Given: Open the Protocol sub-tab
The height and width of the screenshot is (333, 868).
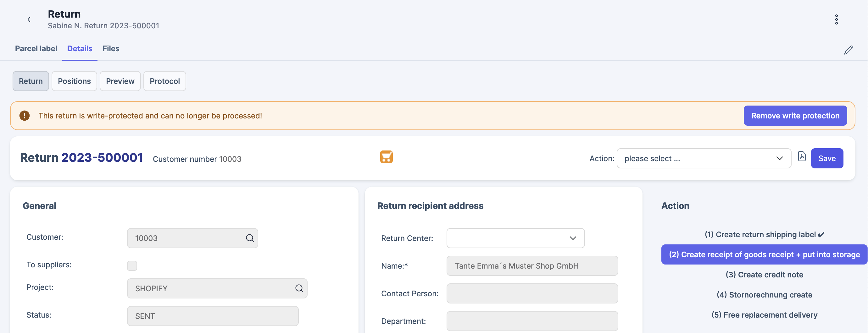Looking at the screenshot, I should click(164, 81).
